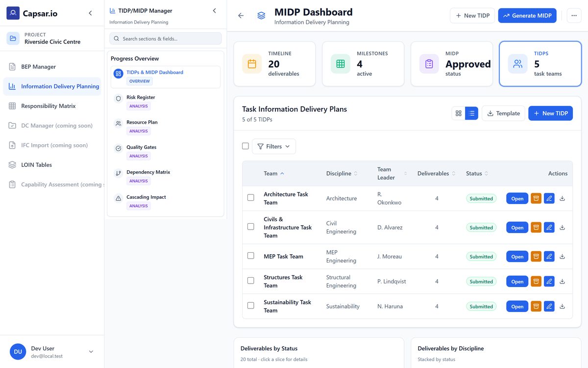Archive the Architecture Task Team row
The image size is (588, 368).
(x=536, y=198)
